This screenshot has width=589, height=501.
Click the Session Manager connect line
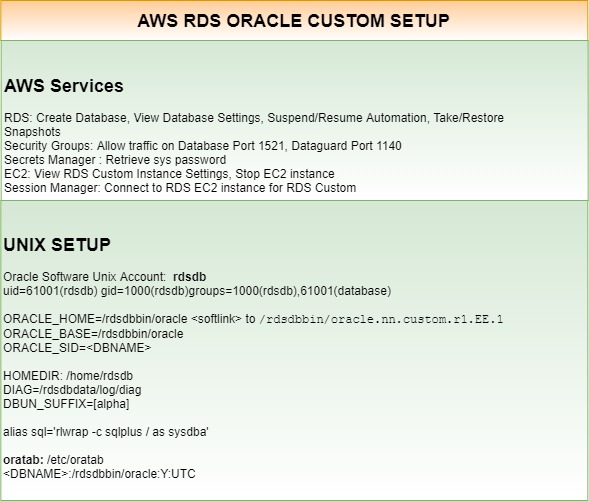180,187
